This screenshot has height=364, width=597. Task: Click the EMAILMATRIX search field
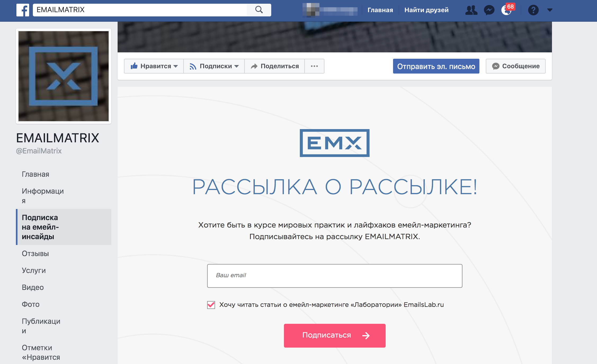(140, 10)
